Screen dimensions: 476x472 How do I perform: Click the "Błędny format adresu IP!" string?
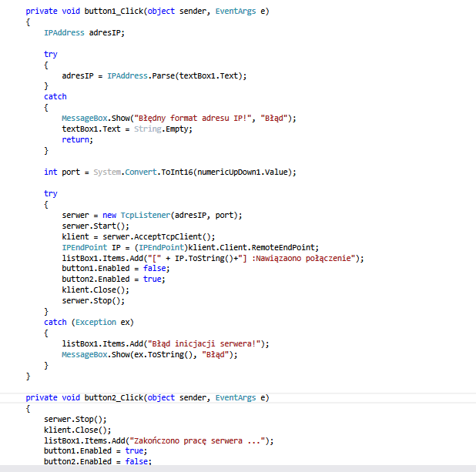point(193,118)
